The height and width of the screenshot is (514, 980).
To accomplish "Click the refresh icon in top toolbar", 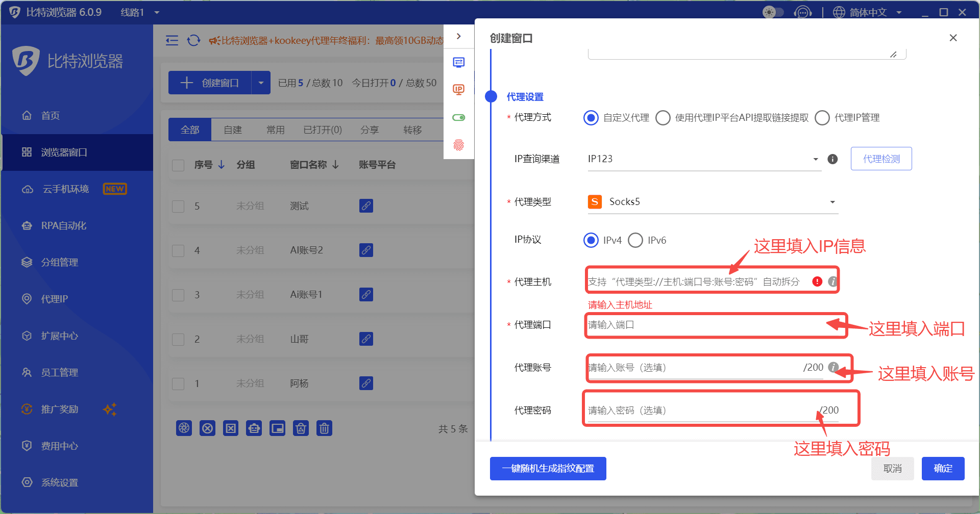I will click(193, 40).
